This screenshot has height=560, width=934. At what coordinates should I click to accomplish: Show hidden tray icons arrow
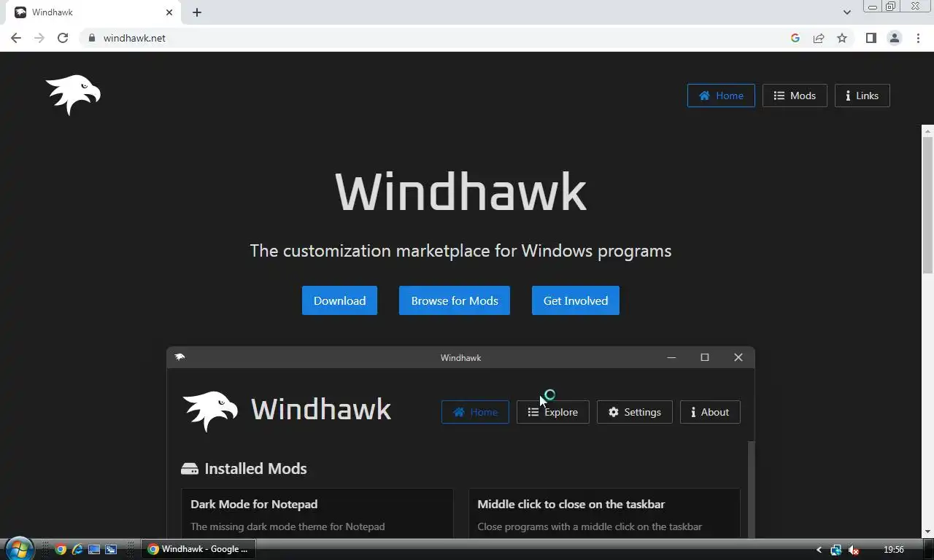[819, 550]
